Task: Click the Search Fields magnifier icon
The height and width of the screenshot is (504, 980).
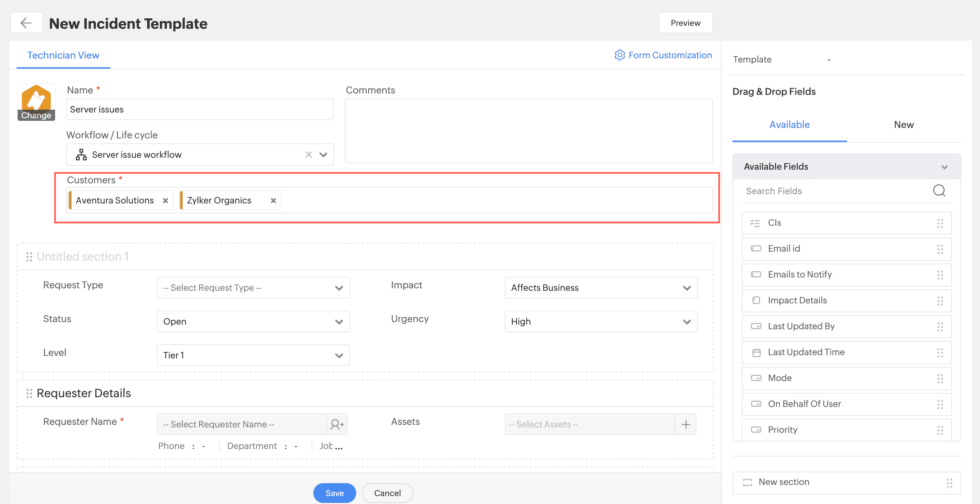Action: (939, 191)
